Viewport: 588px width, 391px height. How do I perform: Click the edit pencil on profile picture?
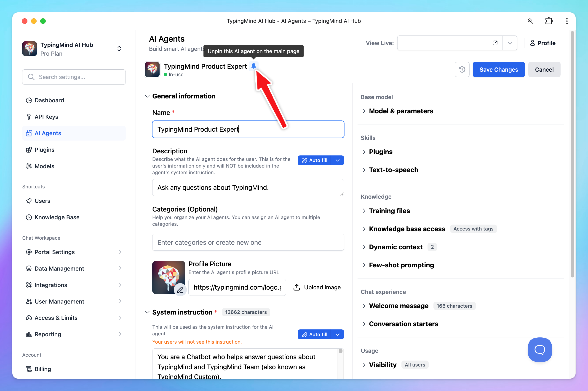coord(180,290)
